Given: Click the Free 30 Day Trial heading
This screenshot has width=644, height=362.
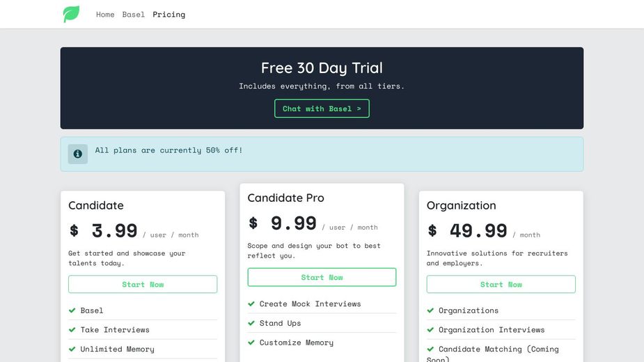Looking at the screenshot, I should pos(322,68).
